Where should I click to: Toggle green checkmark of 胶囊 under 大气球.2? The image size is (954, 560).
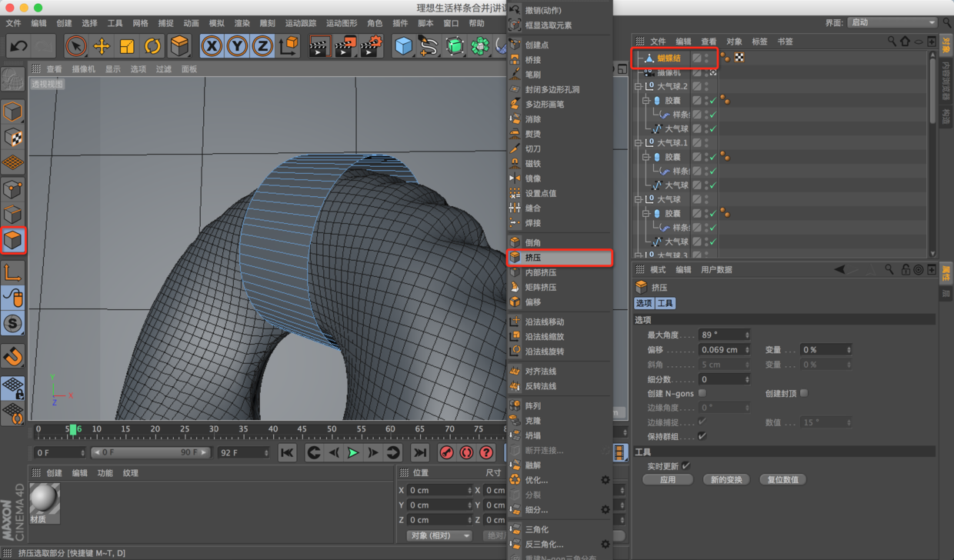pos(713,101)
